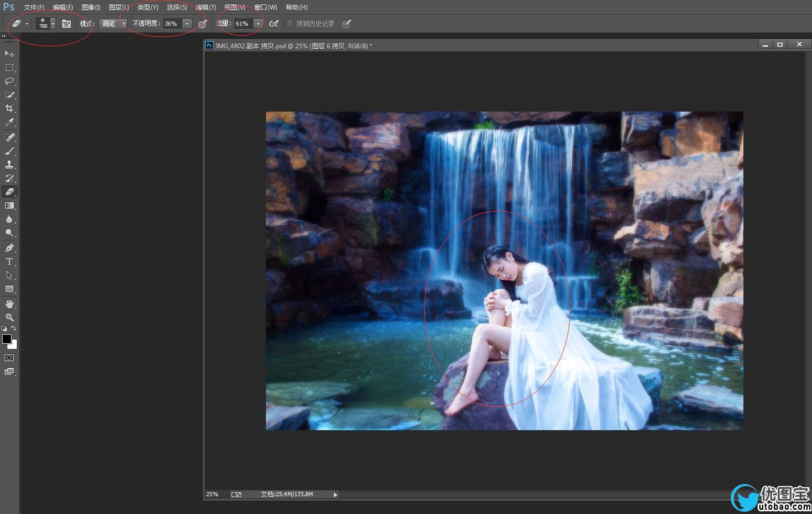Viewport: 812px width, 514px height.
Task: Close the IMG_4802 document window
Action: pyautogui.click(x=799, y=45)
